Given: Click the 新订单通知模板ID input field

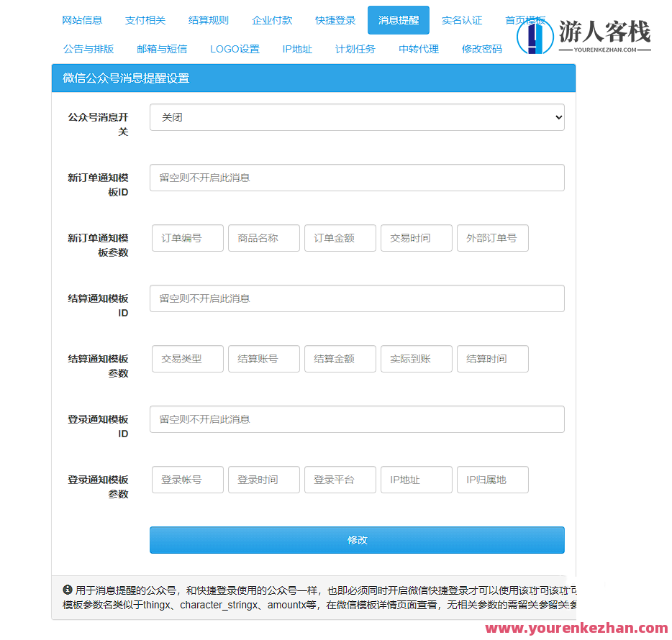Looking at the screenshot, I should pyautogui.click(x=357, y=178).
